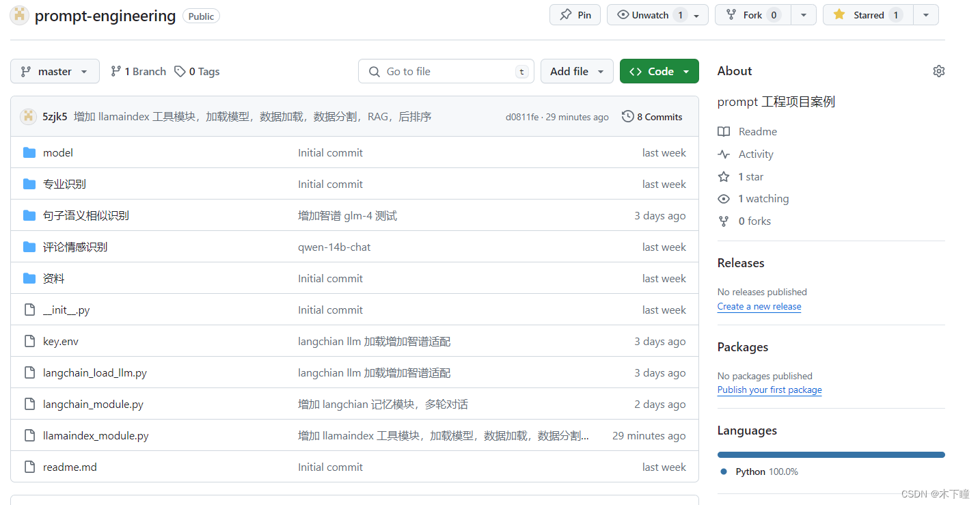Click the langchain_load_llm.py file icon
The image size is (980, 505).
pyautogui.click(x=29, y=372)
